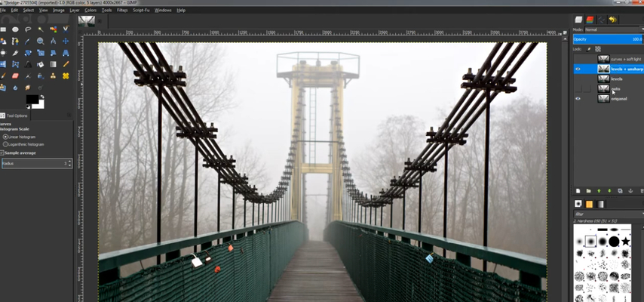Choose the Heal tool
Image resolution: width=644 pixels, height=302 pixels.
click(x=66, y=75)
